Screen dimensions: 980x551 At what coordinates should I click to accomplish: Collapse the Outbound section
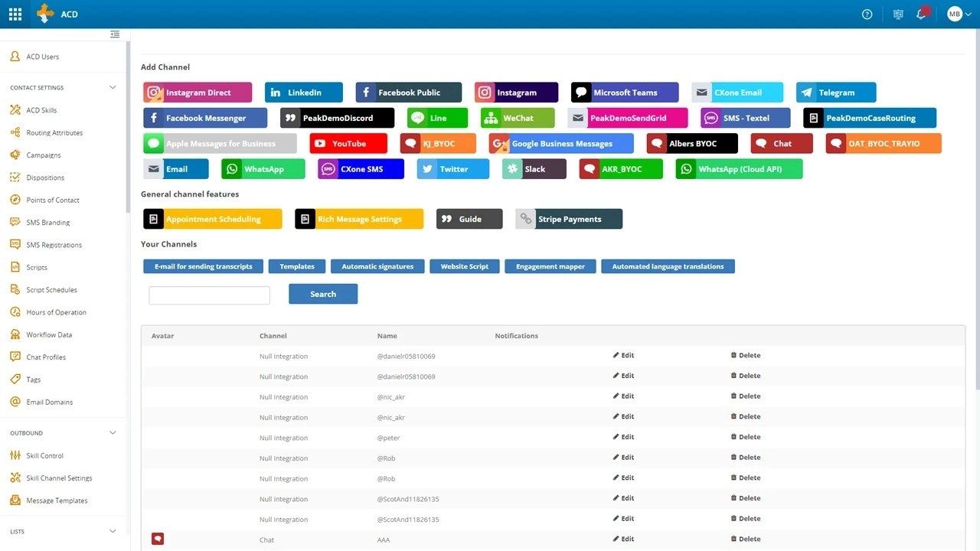pos(113,433)
